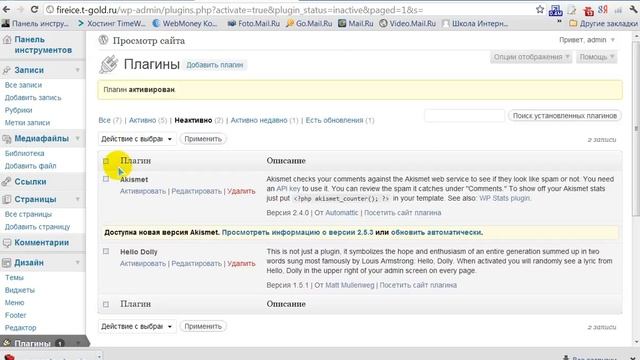
Task: Open the bottom bulk actions dropdown
Action: [137, 327]
